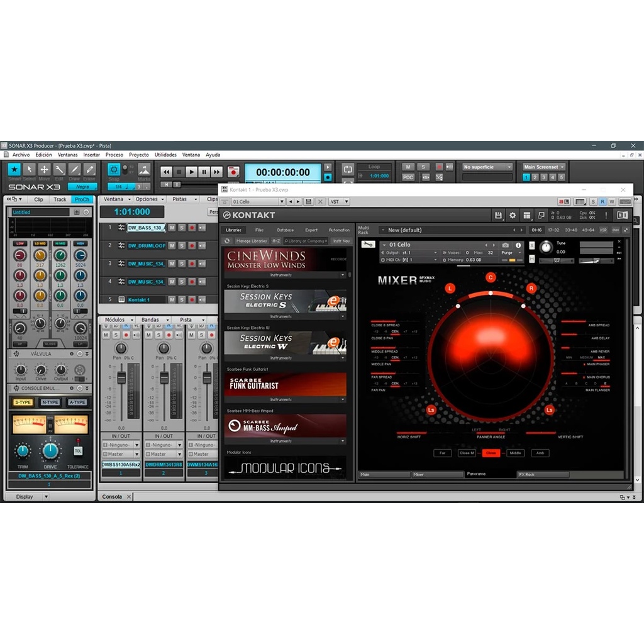Screen dimensions: 644x644
Task: Switch to the Clip inspector tab
Action: [38, 199]
